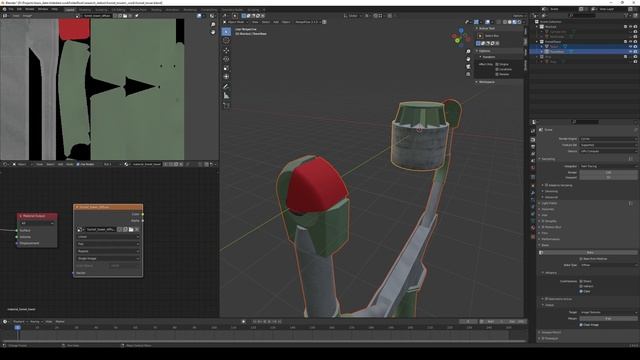Screen dimensions: 640x360
Task: Expand the Light Paths panel
Action: point(549,203)
